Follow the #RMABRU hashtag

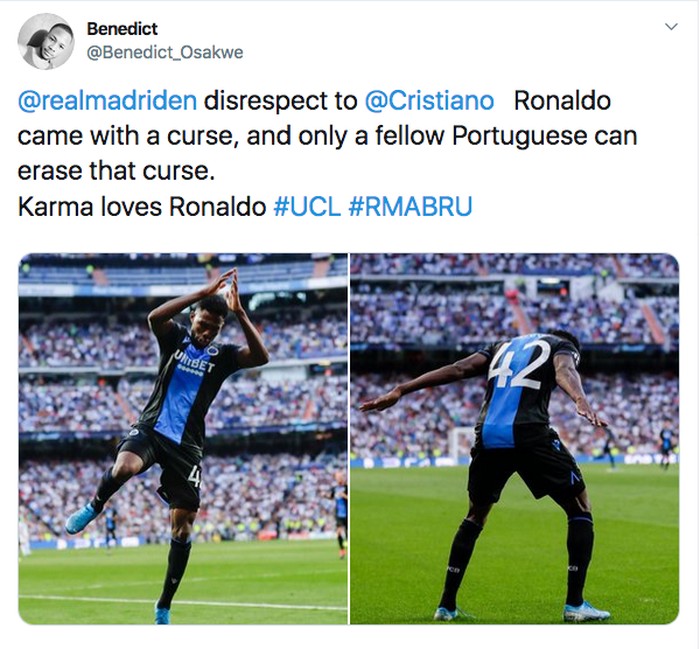(x=410, y=207)
